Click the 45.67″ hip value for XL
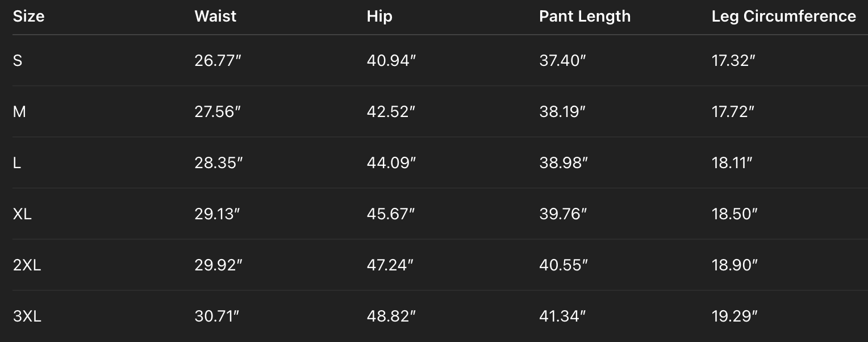Screen dimensions: 868x342 click(391, 214)
